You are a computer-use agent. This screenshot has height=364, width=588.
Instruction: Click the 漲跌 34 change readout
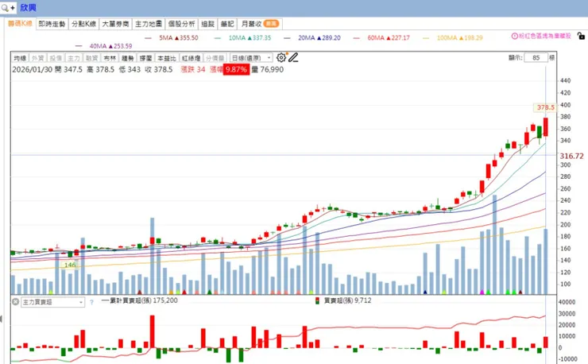point(193,69)
